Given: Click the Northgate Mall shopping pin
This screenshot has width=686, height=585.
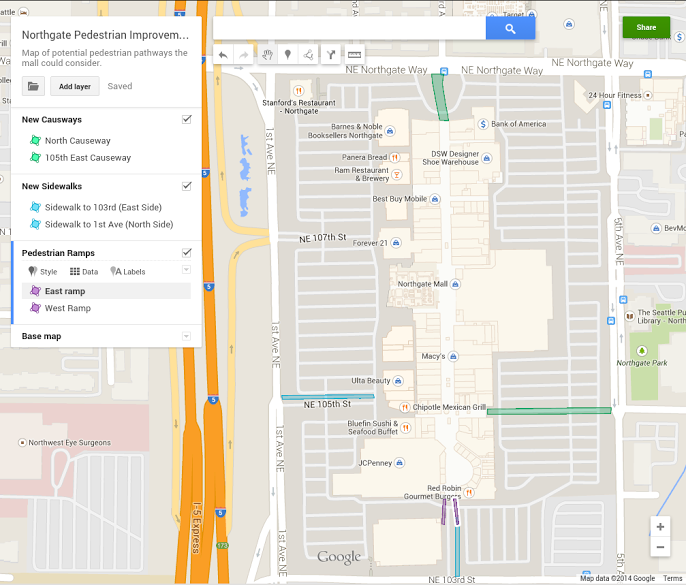Looking at the screenshot, I should pos(455,284).
